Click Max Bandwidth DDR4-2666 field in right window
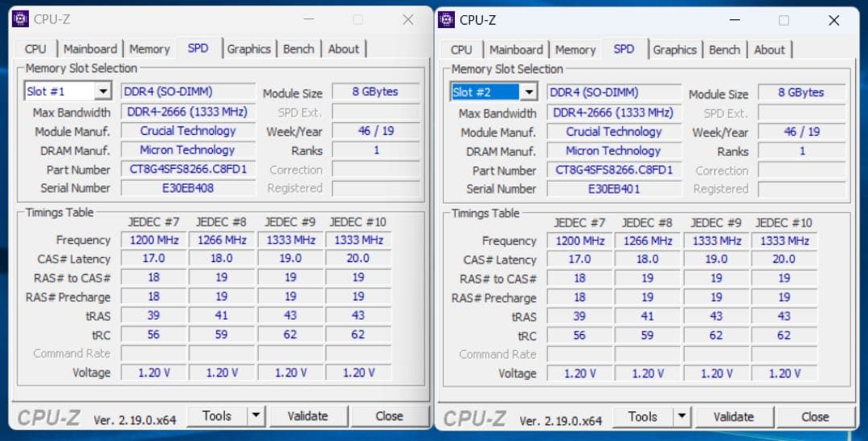The image size is (868, 441). point(614,113)
